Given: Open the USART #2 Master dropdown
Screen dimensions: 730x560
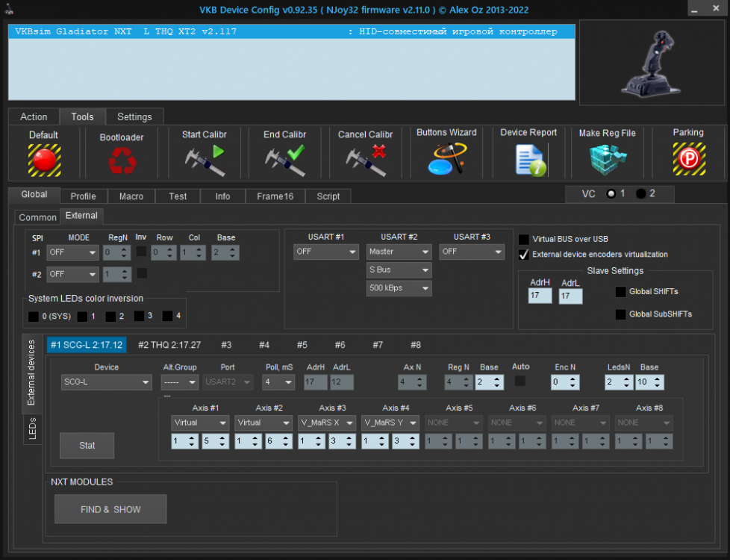Looking at the screenshot, I should coord(399,252).
